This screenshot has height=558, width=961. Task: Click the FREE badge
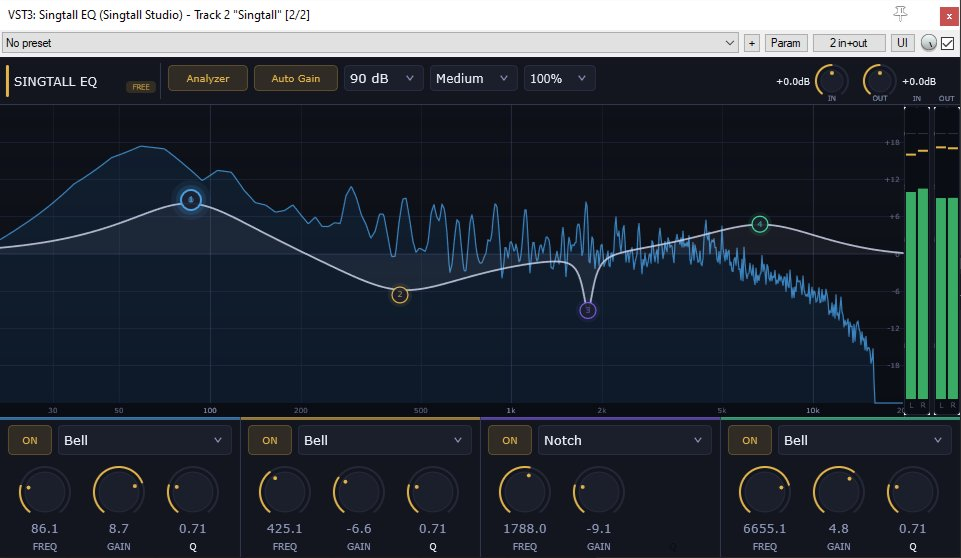[x=141, y=86]
